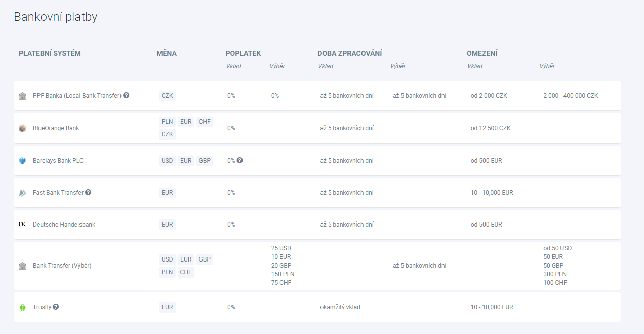This screenshot has width=644, height=334.
Task: Click the Barclays Bank PLC name
Action: pyautogui.click(x=58, y=161)
